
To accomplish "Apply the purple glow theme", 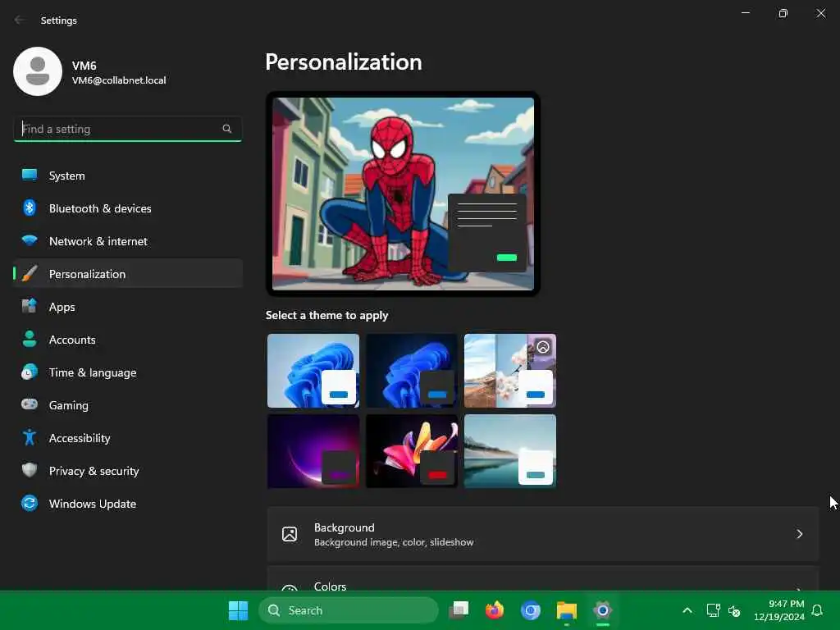I will (x=313, y=451).
